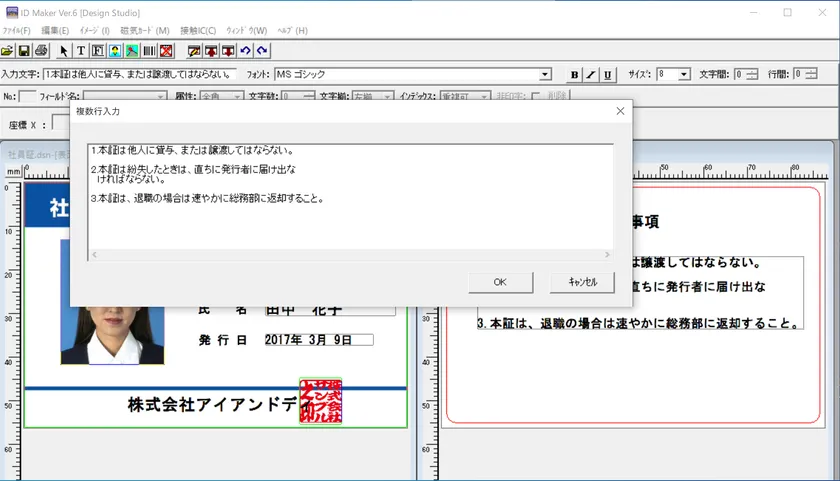Toggle Underline (U) formatting
Viewport: 840px width, 481px height.
606,74
